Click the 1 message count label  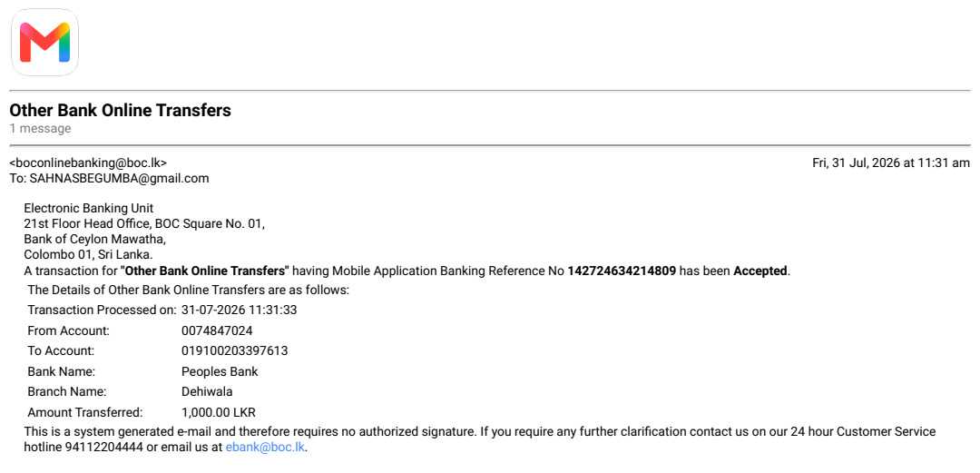40,129
